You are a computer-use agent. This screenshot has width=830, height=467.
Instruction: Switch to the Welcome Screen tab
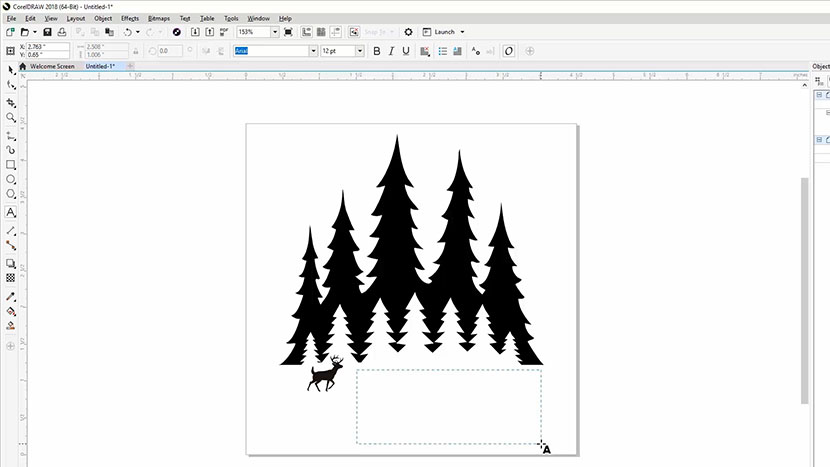coord(51,66)
